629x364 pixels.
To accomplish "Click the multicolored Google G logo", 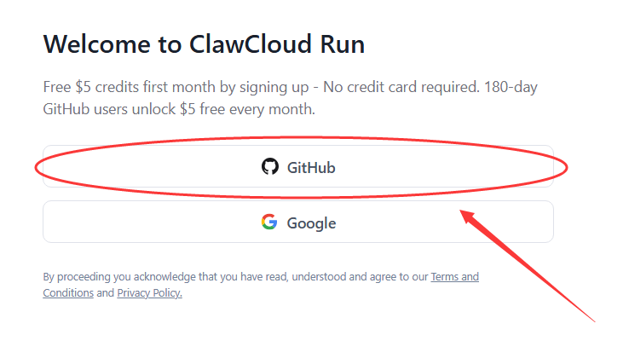I will click(x=269, y=222).
